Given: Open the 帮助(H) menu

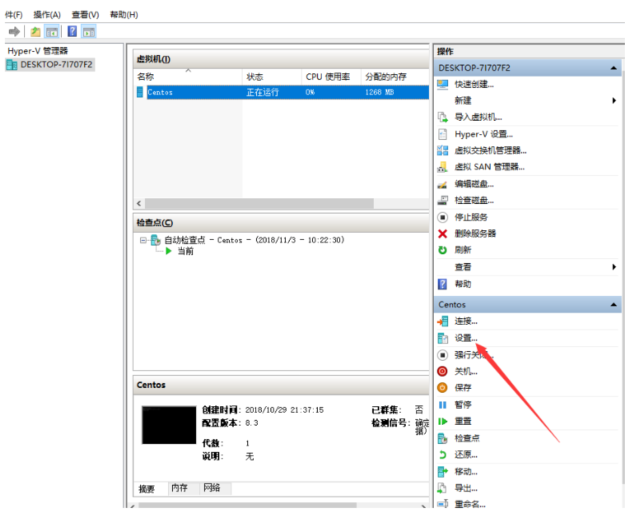Looking at the screenshot, I should click(x=124, y=15).
